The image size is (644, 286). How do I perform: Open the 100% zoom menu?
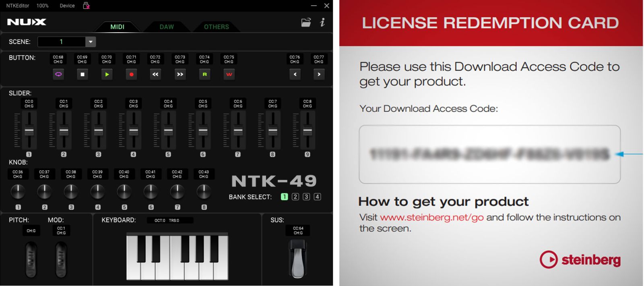click(x=42, y=6)
